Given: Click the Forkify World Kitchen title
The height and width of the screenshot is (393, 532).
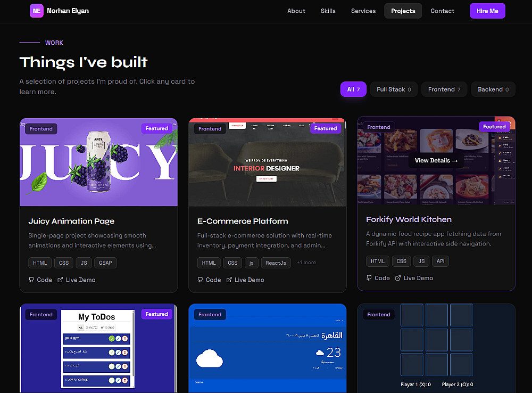Looking at the screenshot, I should pos(409,219).
